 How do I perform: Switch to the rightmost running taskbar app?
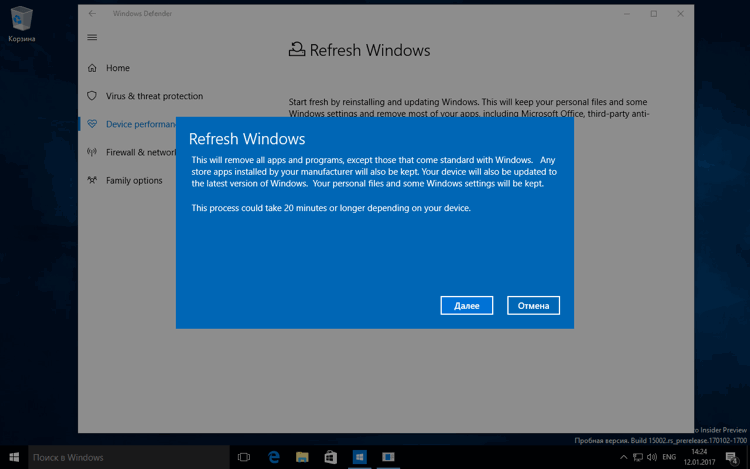pos(388,457)
